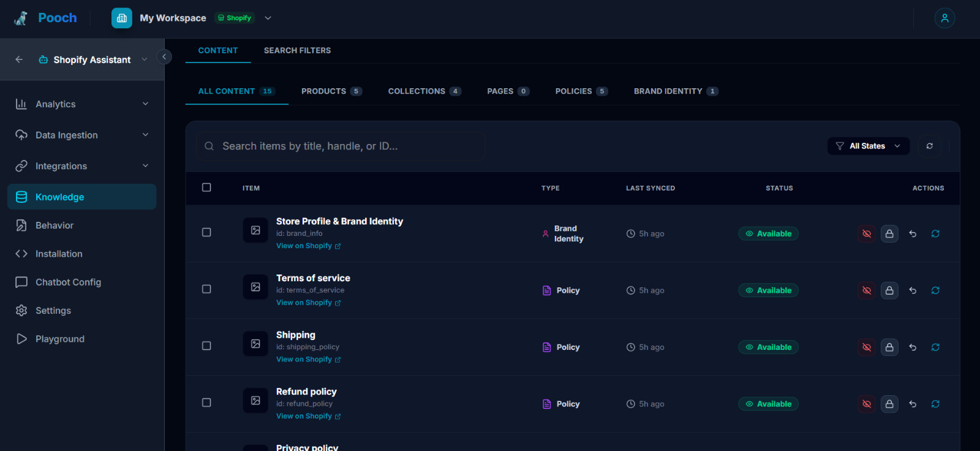Revert the Store Profile & Brand Identity item
Screen dimensions: 980x451
[913, 233]
